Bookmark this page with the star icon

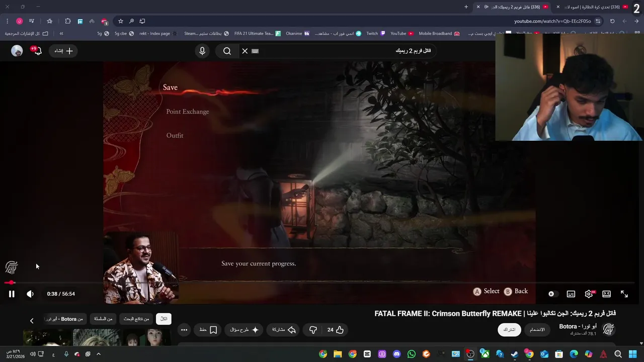click(x=121, y=21)
